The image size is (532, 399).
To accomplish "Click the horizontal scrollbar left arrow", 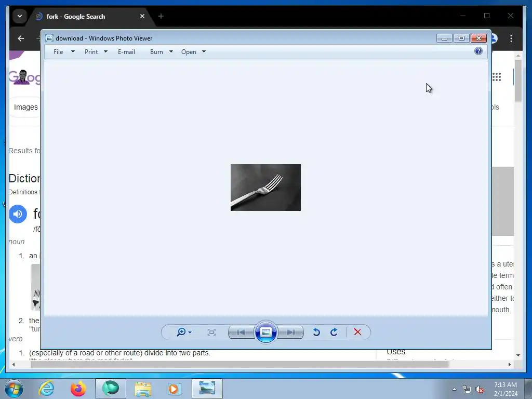I will pos(14,364).
